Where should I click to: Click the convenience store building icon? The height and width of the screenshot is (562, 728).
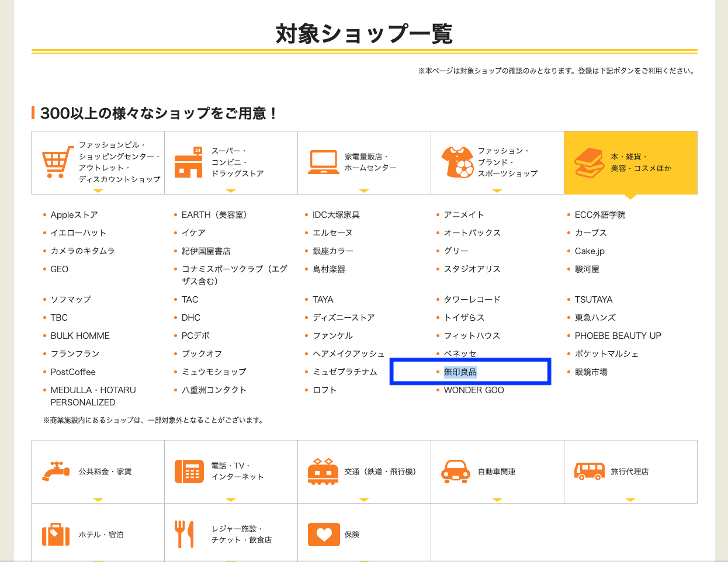189,162
